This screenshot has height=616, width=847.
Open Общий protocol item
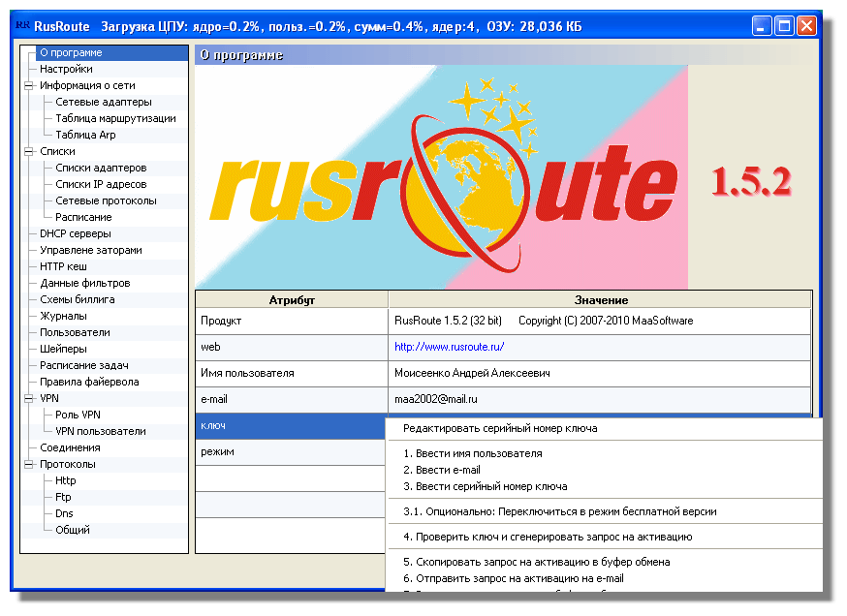(x=73, y=530)
